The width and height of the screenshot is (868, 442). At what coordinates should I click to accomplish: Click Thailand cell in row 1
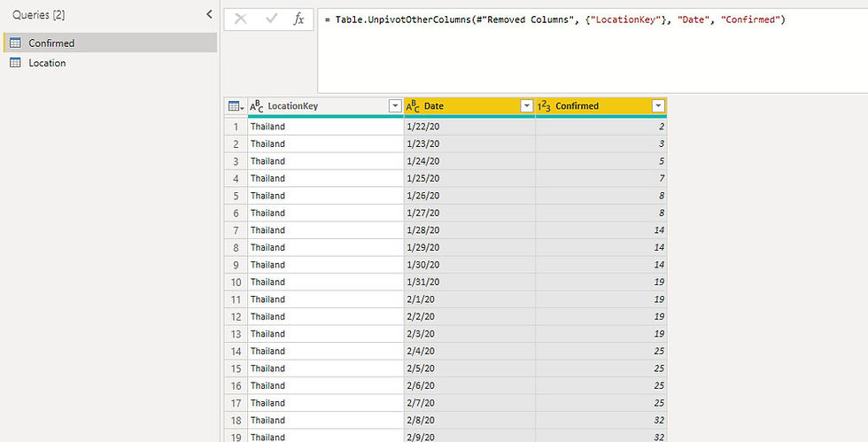326,127
